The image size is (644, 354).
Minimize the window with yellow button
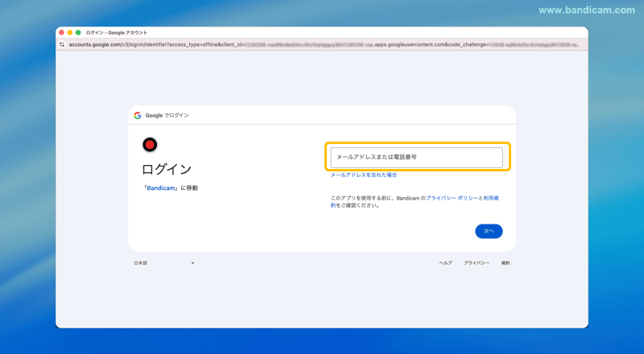(70, 32)
